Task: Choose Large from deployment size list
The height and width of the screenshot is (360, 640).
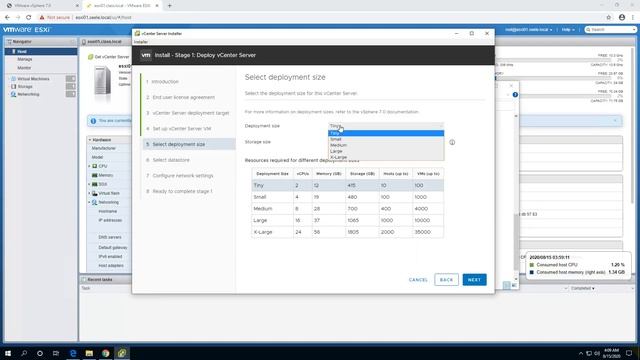Action: [386, 151]
